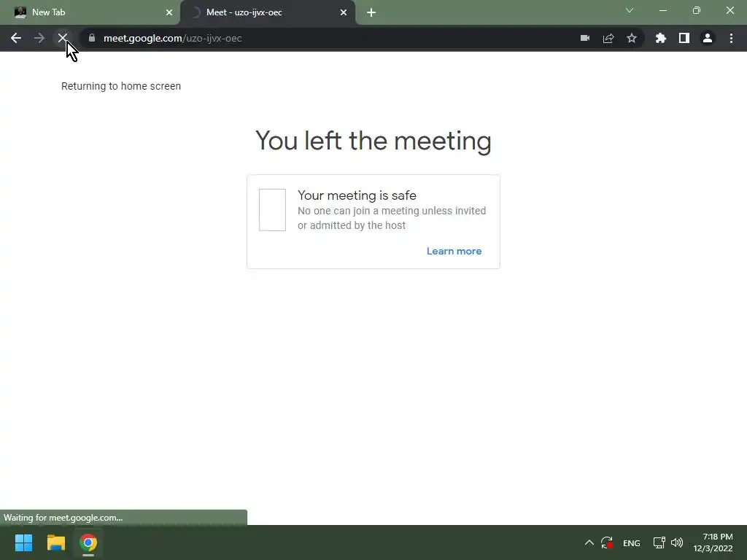The width and height of the screenshot is (747, 560).
Task: Open Chrome's three-dot menu
Action: point(731,38)
